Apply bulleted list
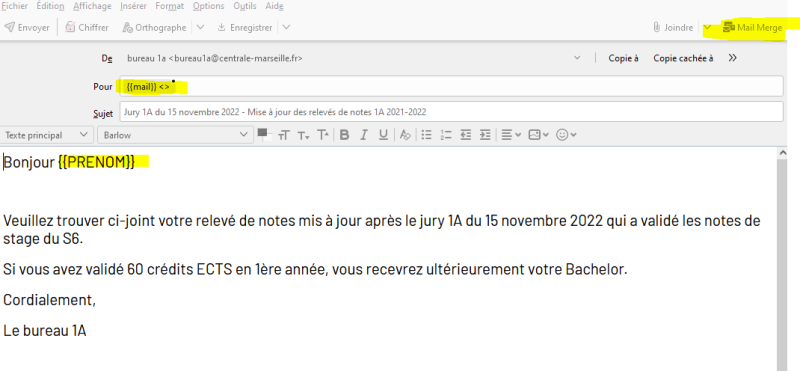Viewport: 800px width, 371px height. 427,135
